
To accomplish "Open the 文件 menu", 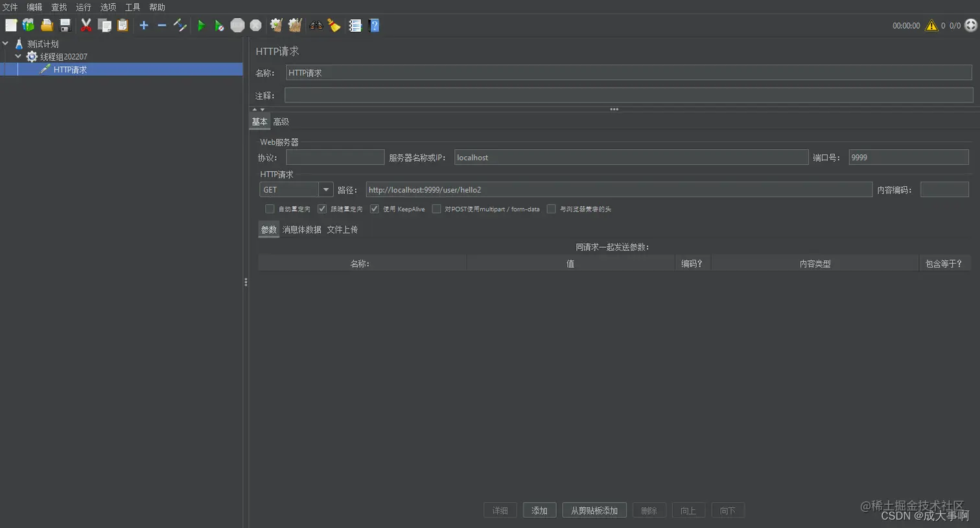I will click(10, 7).
